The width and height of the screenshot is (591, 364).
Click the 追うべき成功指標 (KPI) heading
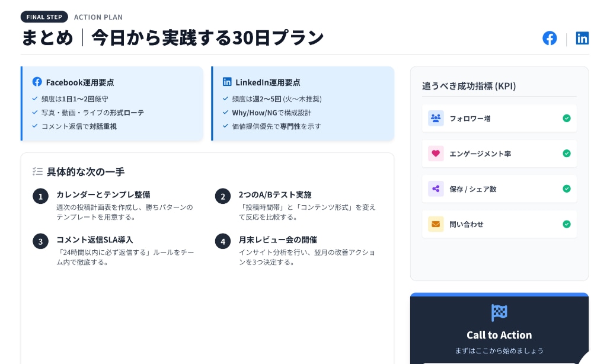click(x=469, y=86)
